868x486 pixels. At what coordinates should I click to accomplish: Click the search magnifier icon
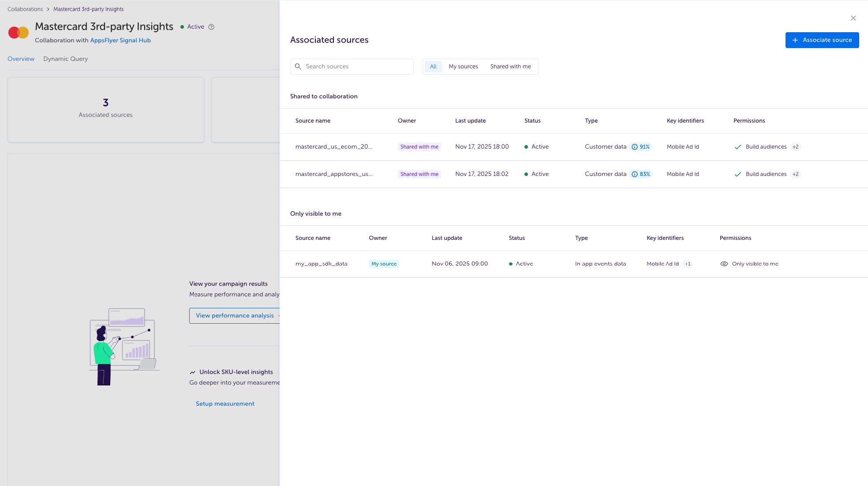[298, 67]
